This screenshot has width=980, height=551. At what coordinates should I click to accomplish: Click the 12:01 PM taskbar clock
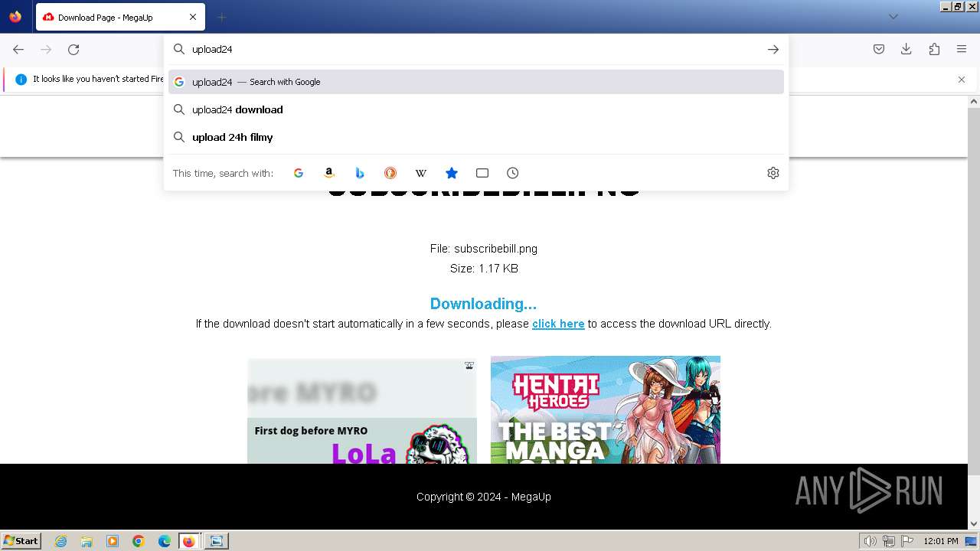tap(941, 541)
